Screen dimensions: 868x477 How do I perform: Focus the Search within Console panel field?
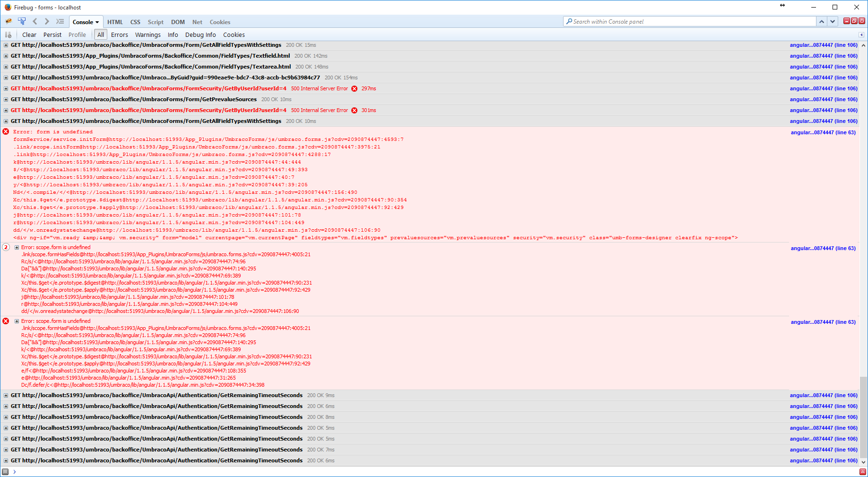tap(690, 21)
